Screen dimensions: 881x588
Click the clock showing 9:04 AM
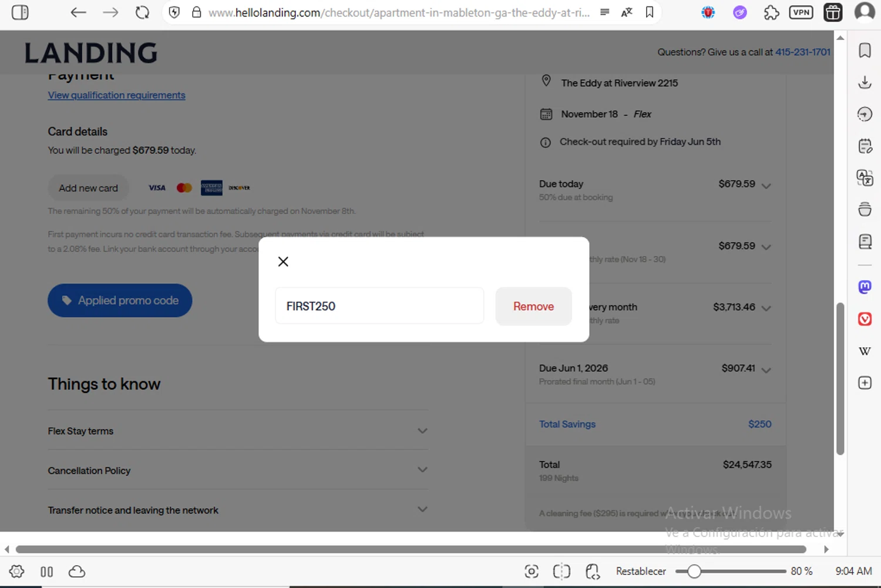853,571
